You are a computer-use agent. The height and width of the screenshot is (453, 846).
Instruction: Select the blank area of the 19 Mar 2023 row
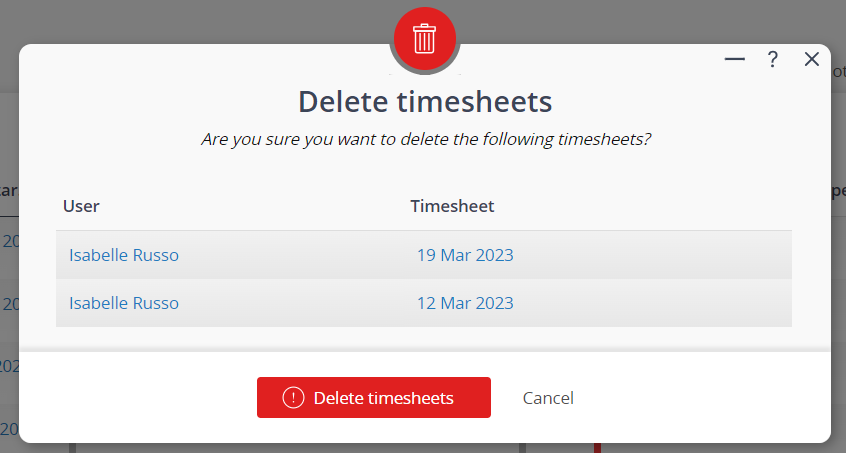coord(653,255)
